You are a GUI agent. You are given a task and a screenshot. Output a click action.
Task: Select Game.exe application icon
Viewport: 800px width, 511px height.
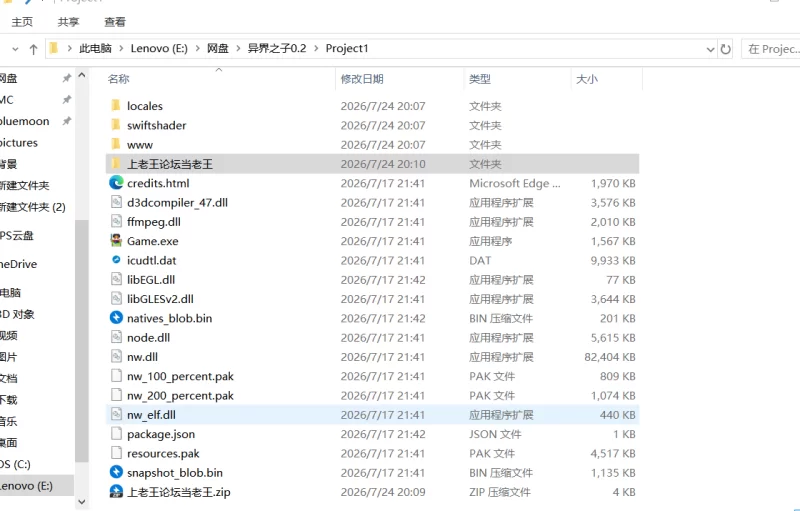click(x=116, y=241)
